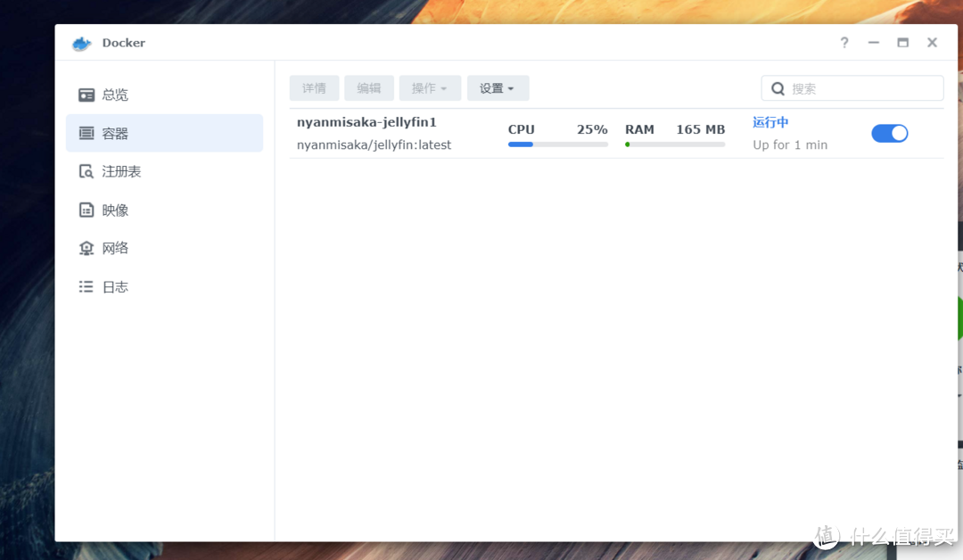Click the nyanmisaka/jellyfin:latest image label

[374, 145]
